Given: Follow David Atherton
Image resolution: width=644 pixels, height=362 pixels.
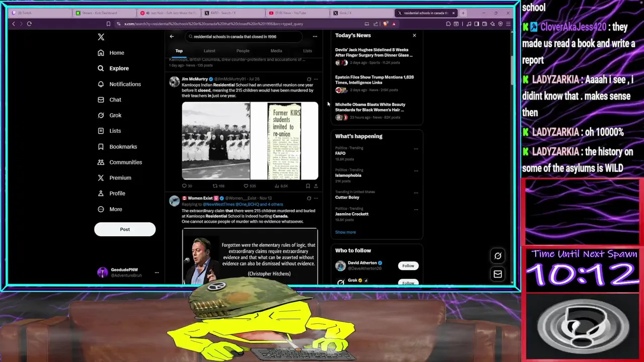Looking at the screenshot, I should [x=408, y=265].
